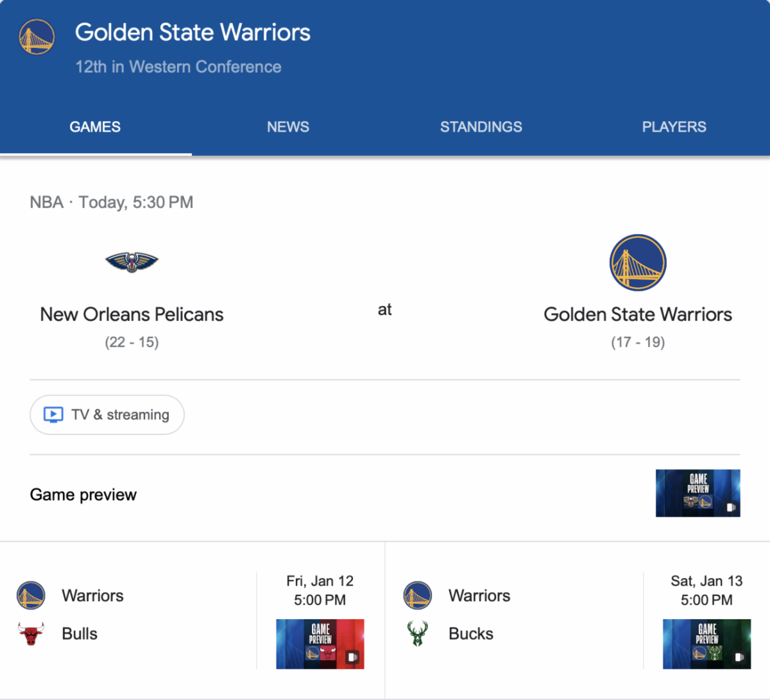
Task: Click the Warriors logo in the Bulls game card
Action: coord(31,595)
